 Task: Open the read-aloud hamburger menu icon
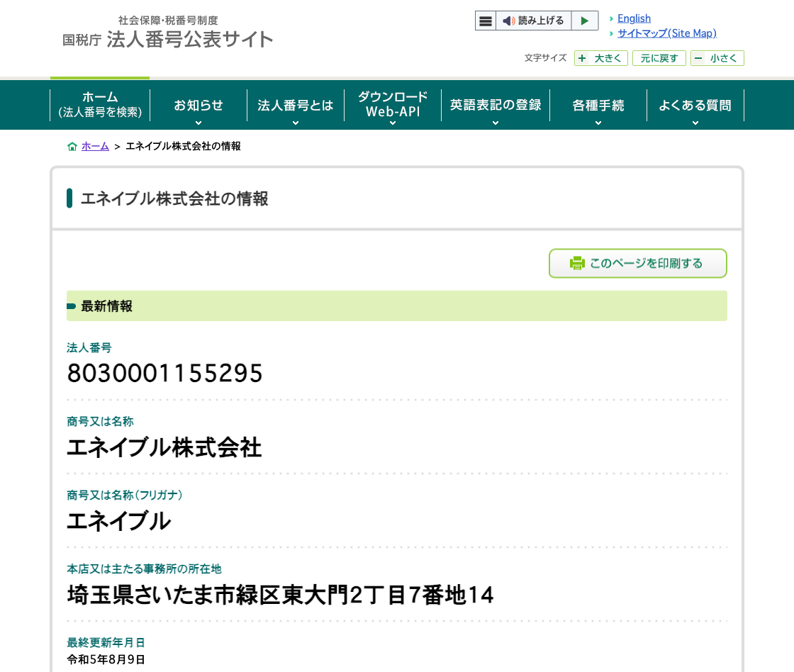point(485,21)
